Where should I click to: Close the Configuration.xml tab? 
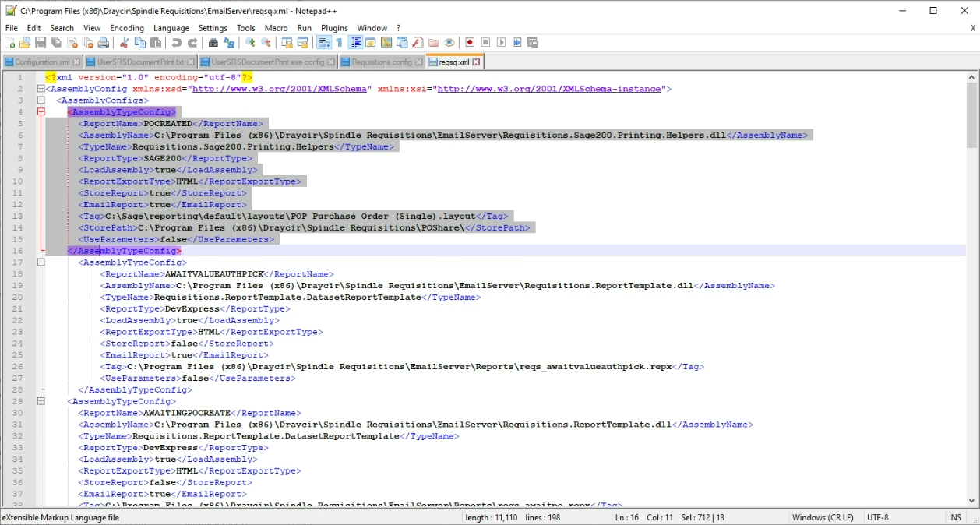(x=76, y=62)
